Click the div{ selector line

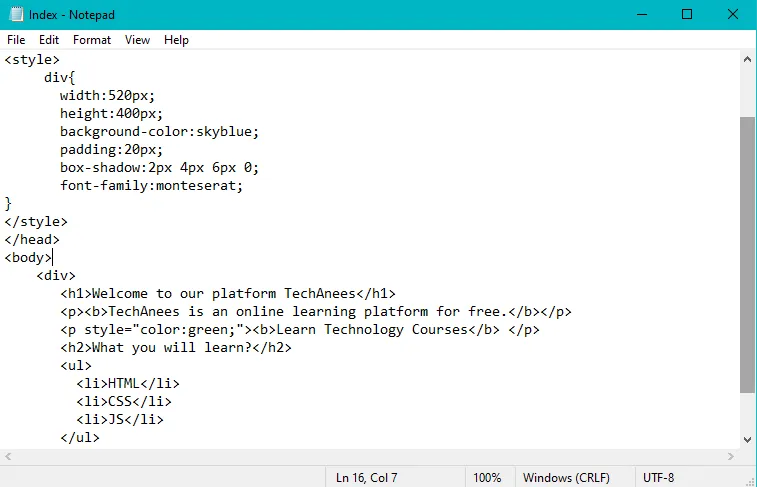point(59,77)
